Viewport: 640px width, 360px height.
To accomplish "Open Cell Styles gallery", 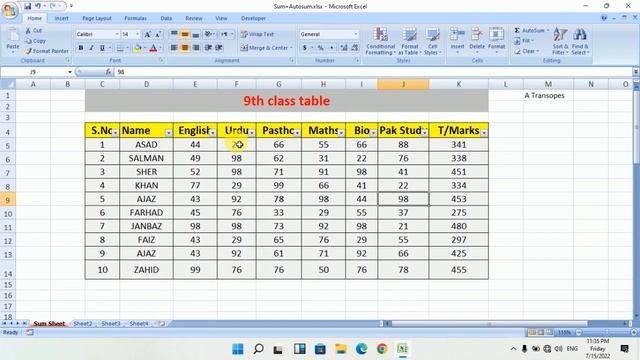I will click(432, 41).
